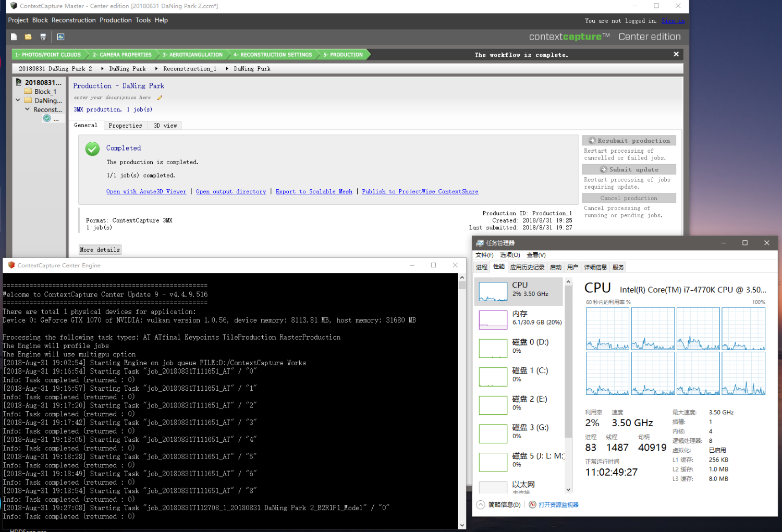Select the 内存 memory graph in sidebar
Image resolution: width=782 pixels, height=532 pixels.
coord(493,320)
